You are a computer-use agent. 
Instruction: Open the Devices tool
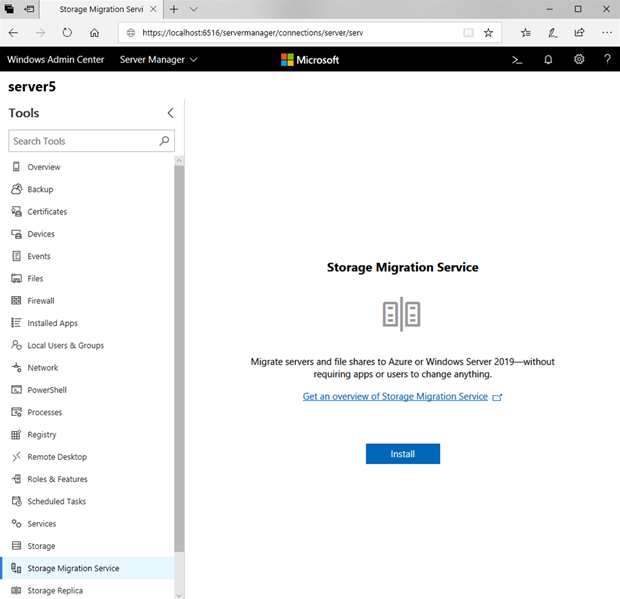(87, 234)
